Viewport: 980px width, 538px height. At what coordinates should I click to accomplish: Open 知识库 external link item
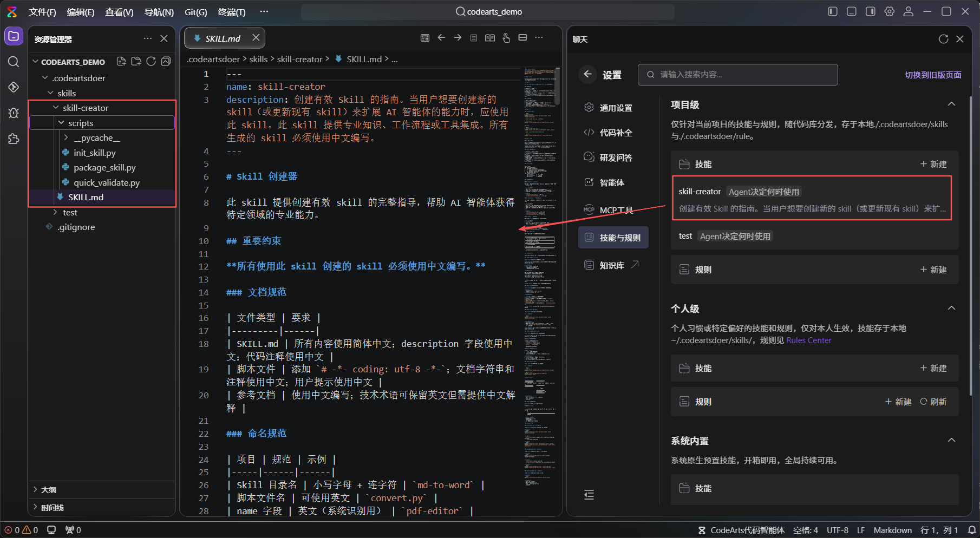point(613,265)
